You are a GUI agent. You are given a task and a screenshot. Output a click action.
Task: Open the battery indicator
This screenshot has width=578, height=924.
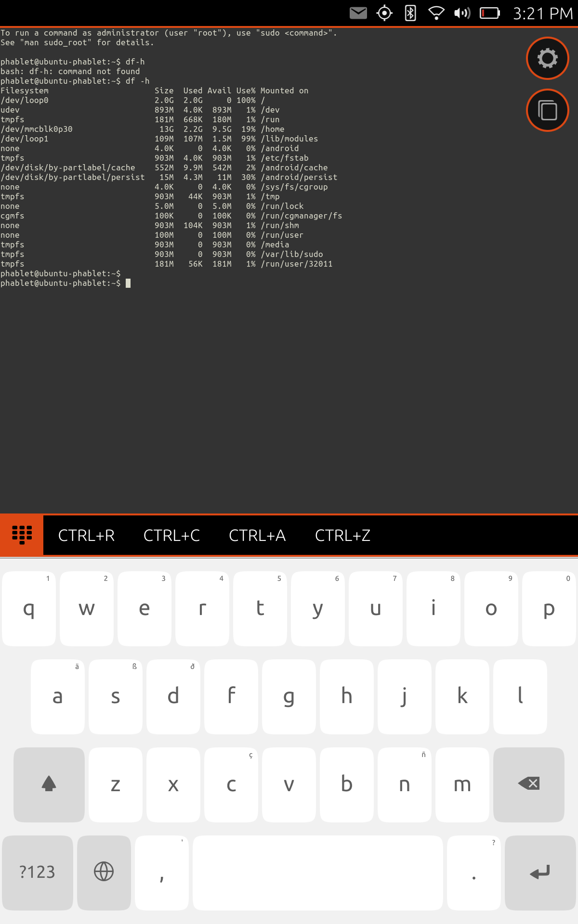tap(490, 13)
